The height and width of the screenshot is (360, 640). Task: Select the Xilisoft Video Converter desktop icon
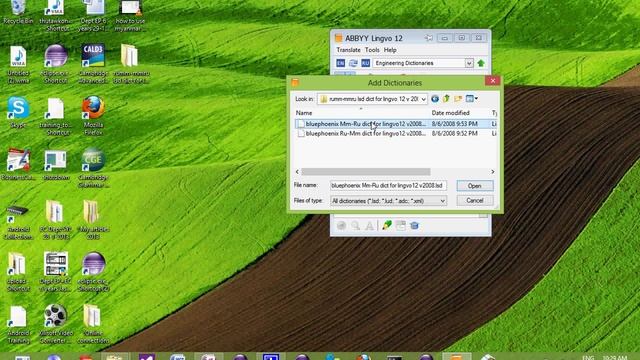(56, 324)
